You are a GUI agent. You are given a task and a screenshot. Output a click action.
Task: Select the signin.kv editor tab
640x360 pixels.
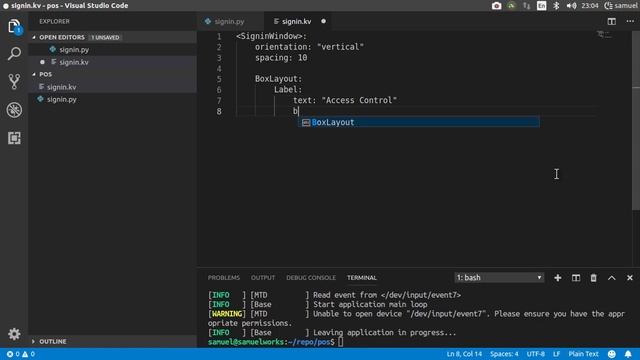(297, 21)
